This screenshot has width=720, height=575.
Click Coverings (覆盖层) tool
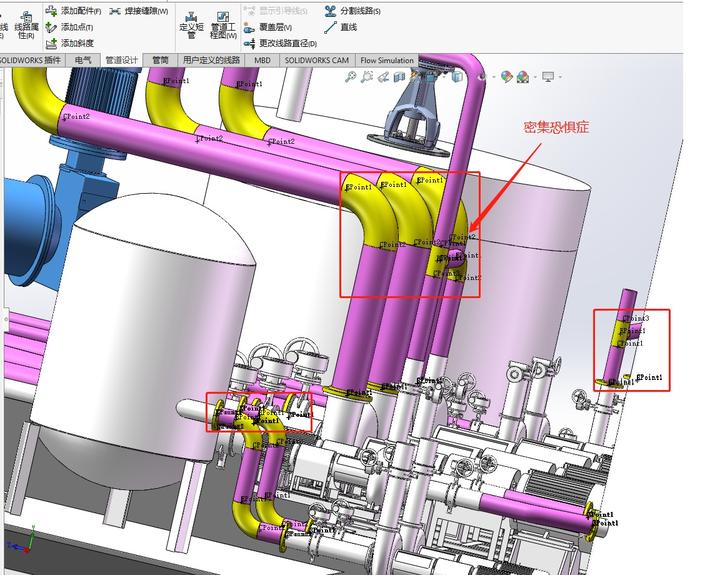[x=268, y=27]
